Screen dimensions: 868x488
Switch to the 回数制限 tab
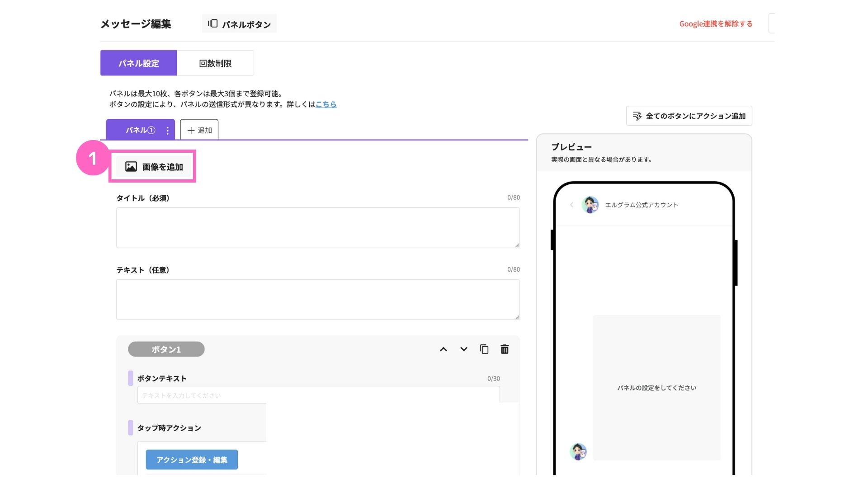click(215, 63)
